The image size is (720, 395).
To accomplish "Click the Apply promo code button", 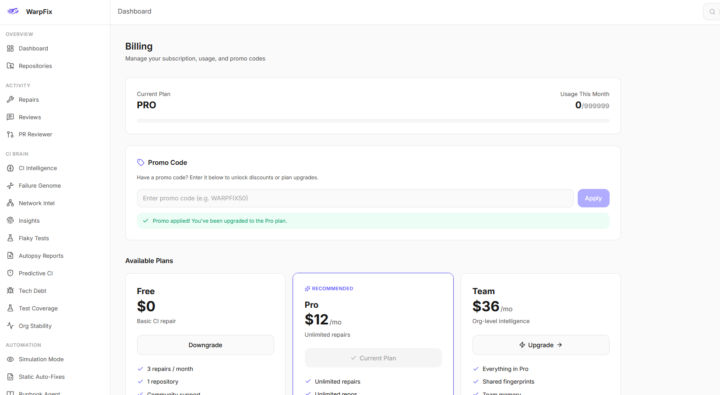I will [593, 198].
